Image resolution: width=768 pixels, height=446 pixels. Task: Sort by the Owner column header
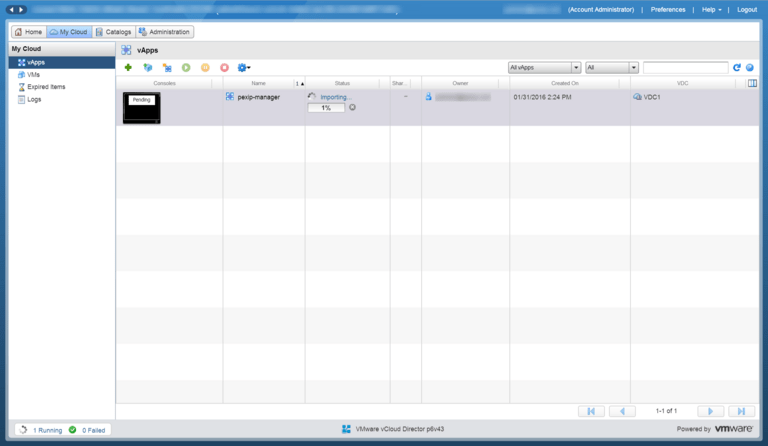tap(460, 83)
